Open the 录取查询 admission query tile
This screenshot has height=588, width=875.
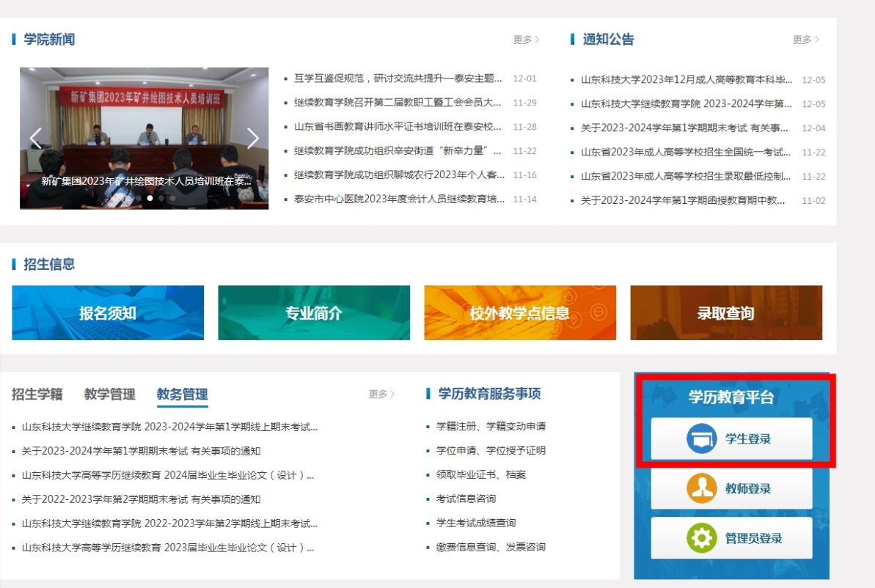(725, 312)
